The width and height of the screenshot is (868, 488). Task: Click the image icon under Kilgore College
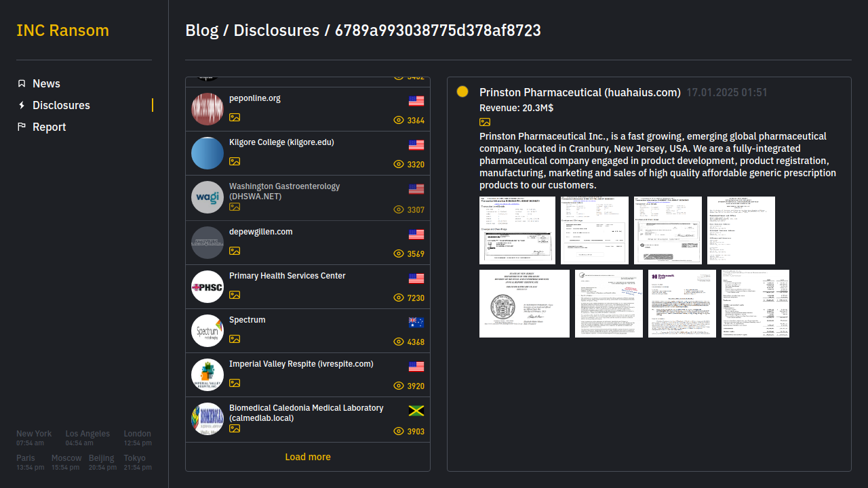click(x=235, y=161)
